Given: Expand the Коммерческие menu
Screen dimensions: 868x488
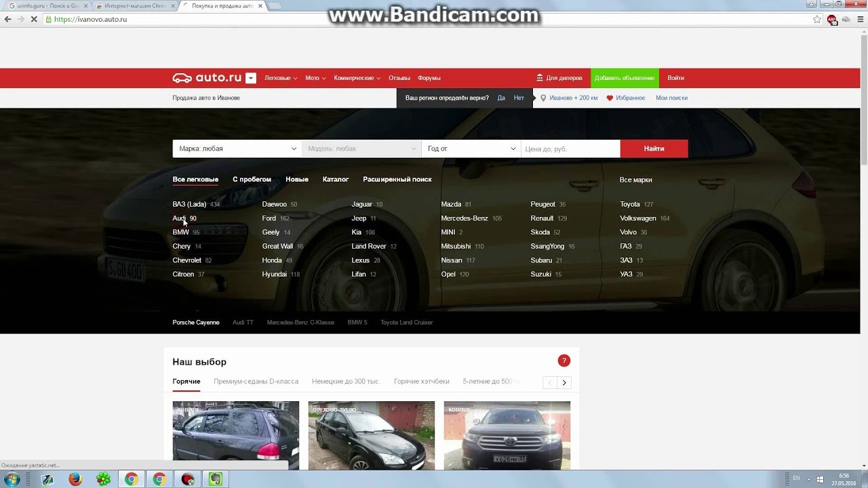Looking at the screenshot, I should pyautogui.click(x=357, y=78).
